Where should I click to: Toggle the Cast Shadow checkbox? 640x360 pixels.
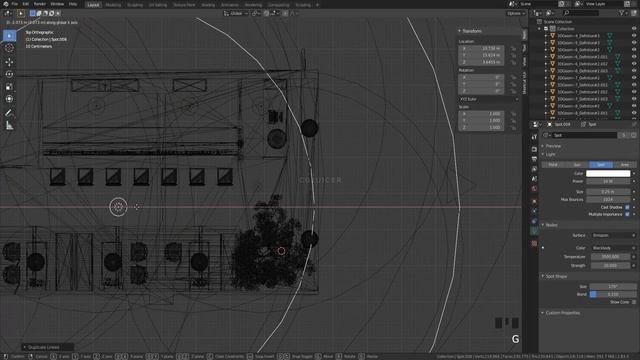pos(627,207)
